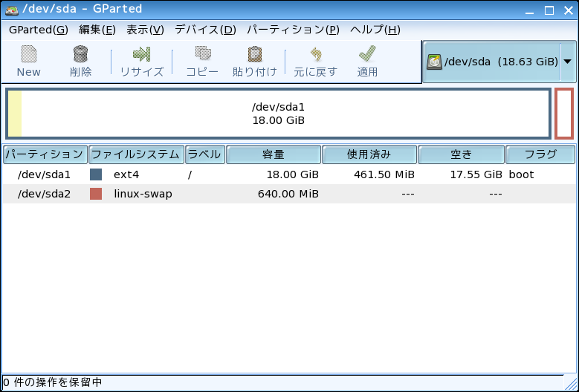Click the 使用済み column header
579x392 pixels.
tap(369, 154)
